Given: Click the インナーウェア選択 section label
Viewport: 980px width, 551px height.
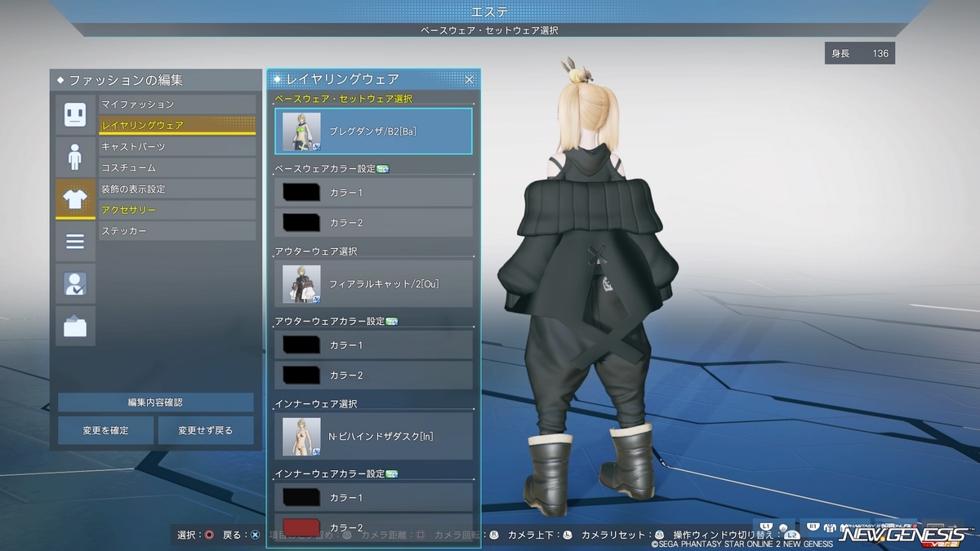Looking at the screenshot, I should 316,404.
